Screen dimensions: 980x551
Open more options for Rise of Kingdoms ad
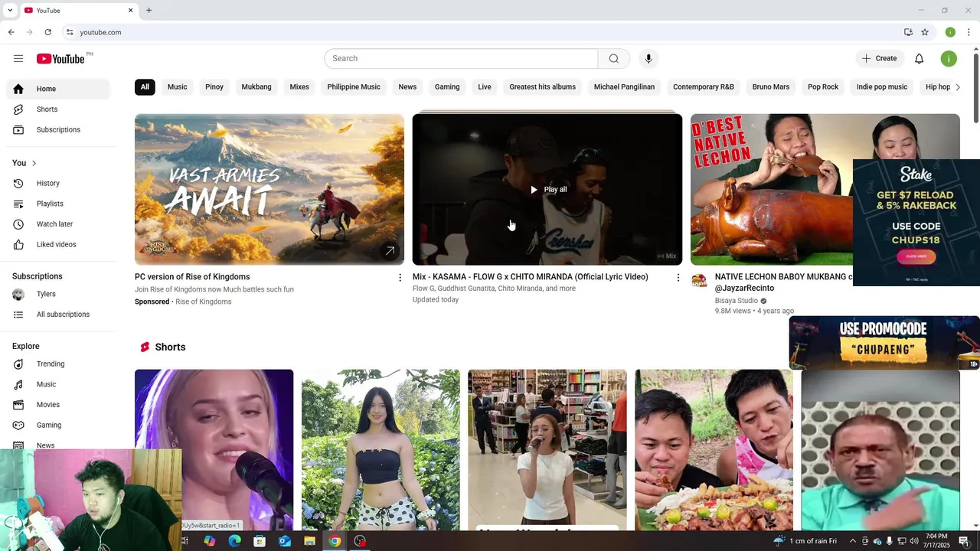400,278
